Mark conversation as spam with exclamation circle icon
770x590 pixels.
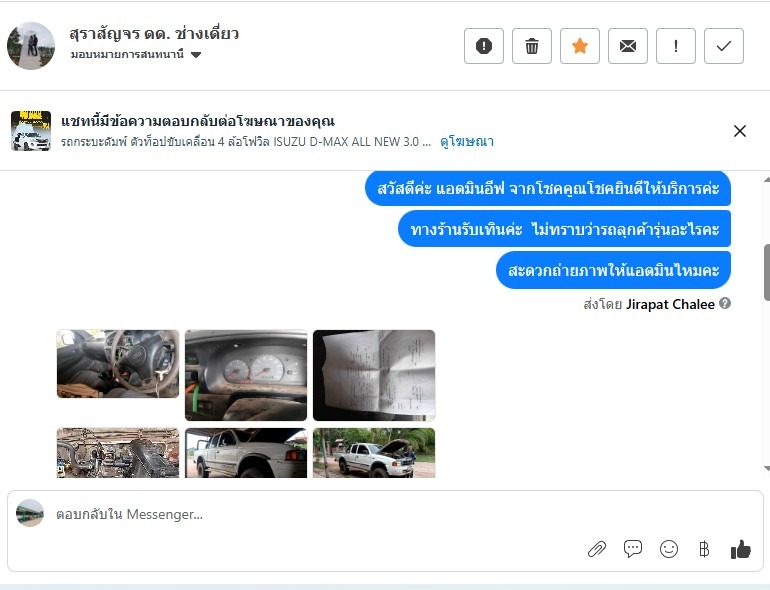(484, 46)
